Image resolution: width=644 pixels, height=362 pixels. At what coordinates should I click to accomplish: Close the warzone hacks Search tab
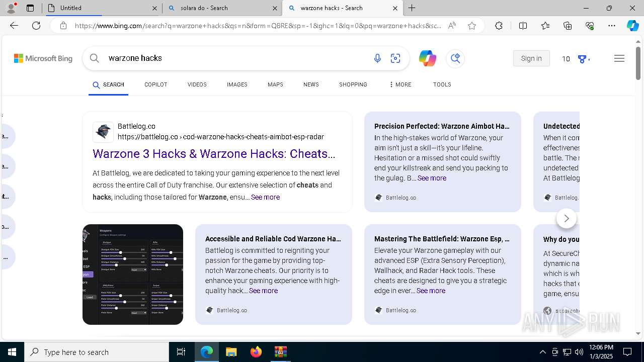coord(395,8)
